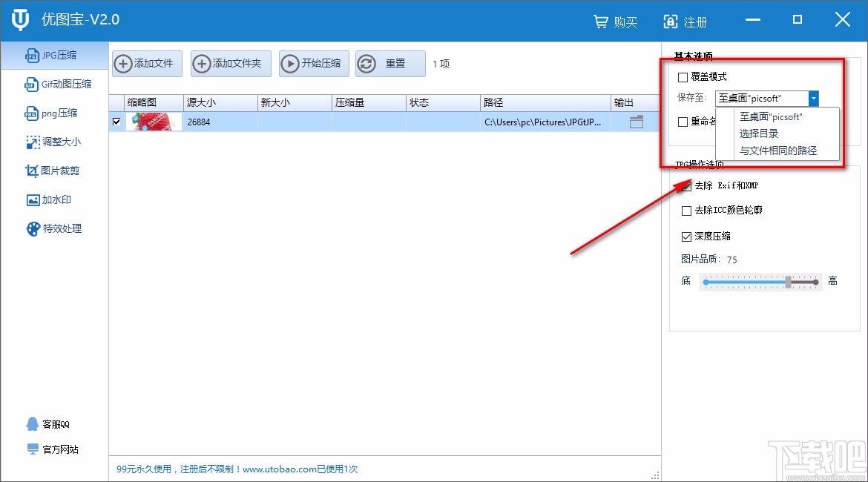Viewport: 868px width, 482px height.
Task: Click the resize grip in status bar
Action: [x=655, y=475]
